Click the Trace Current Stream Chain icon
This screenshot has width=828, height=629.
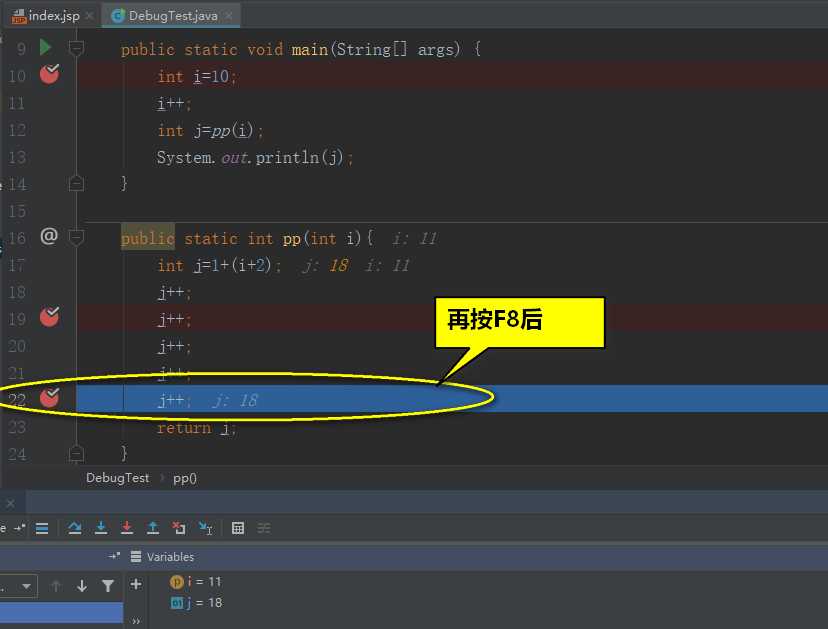[264, 528]
